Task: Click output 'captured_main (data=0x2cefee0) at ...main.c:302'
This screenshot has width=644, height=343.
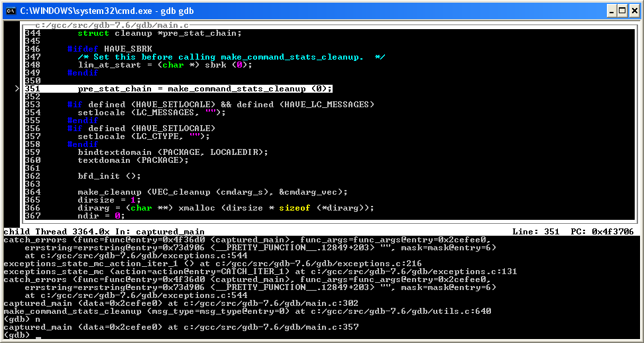Action: tap(181, 304)
